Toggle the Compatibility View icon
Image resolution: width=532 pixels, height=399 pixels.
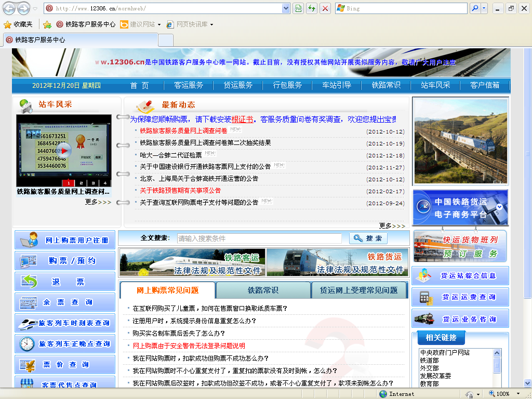point(298,8)
